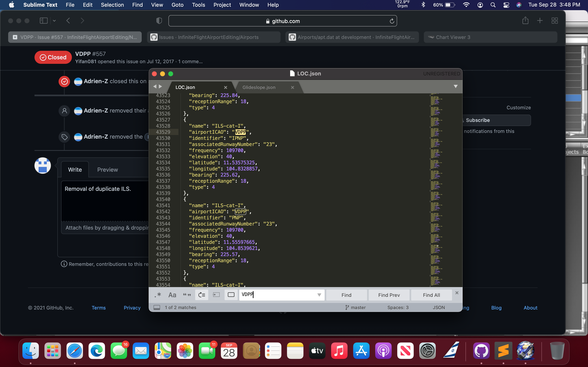Click the highlight matches icon
Screen dimensions: 588x367
click(x=231, y=295)
